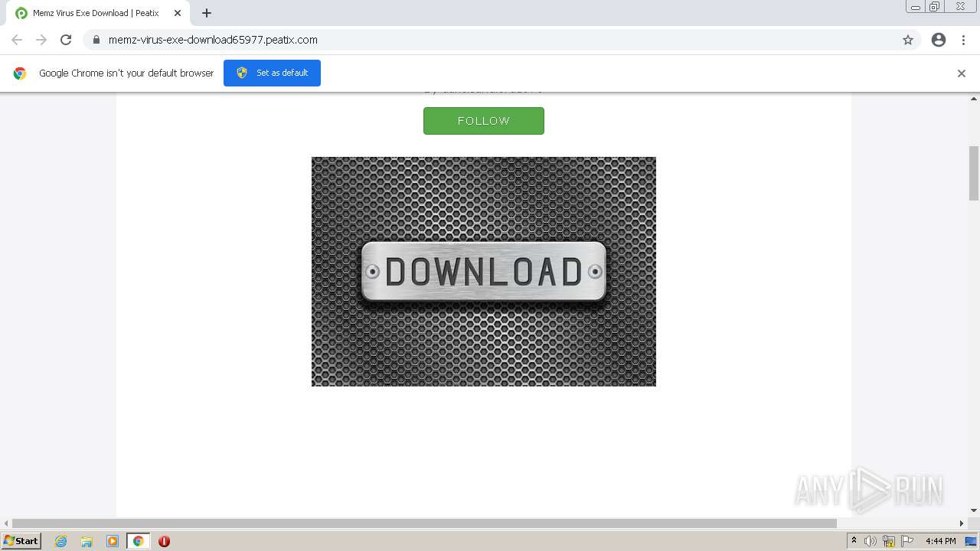Screen dimensions: 980x551
Task: Dismiss the default browser notification bar
Action: click(x=962, y=73)
